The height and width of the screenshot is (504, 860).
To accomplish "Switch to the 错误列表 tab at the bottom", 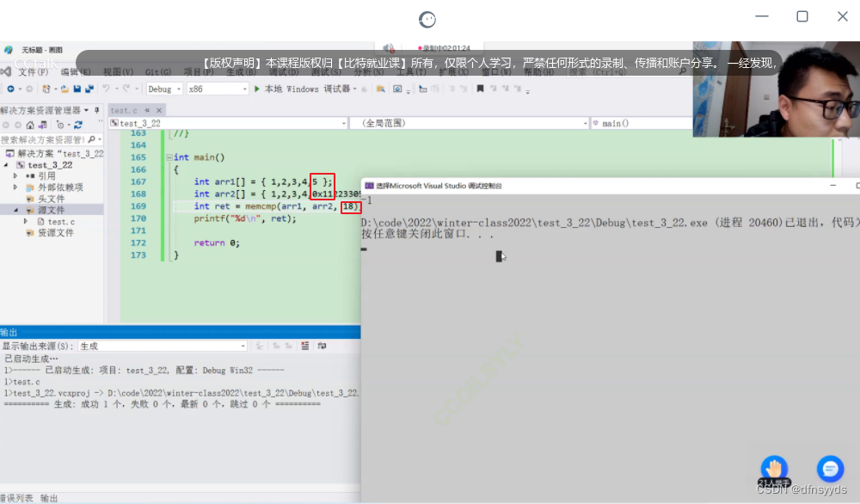I will point(16,498).
